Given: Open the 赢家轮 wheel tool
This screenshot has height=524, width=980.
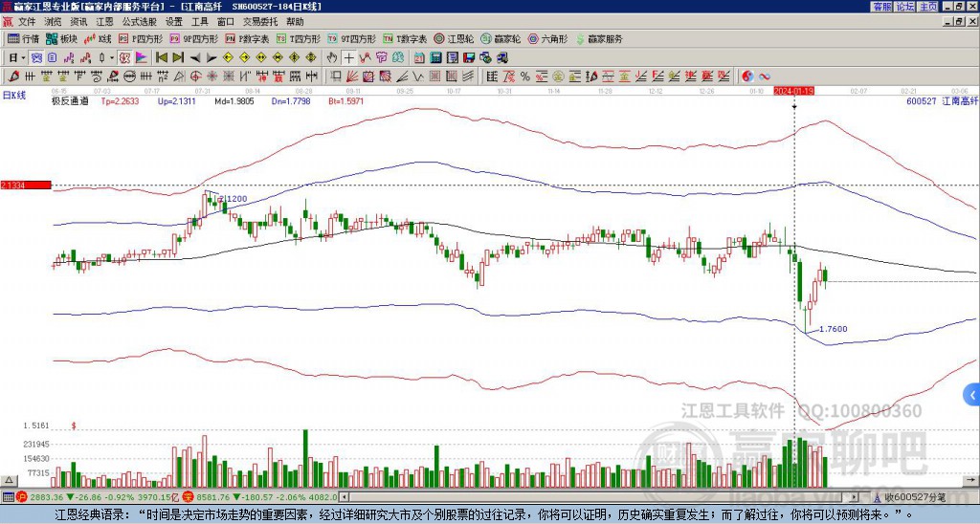Looking at the screenshot, I should tap(501, 38).
